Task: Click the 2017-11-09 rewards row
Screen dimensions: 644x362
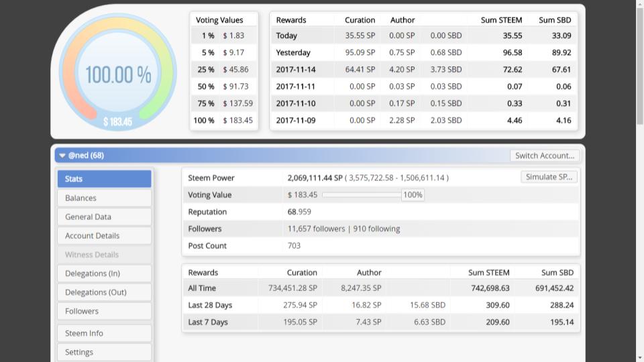Action: coord(424,120)
